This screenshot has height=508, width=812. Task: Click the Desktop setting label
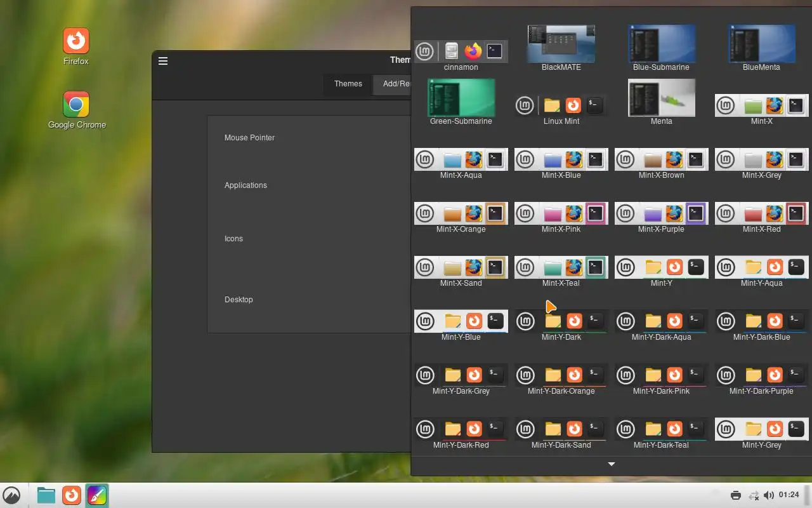[239, 300]
